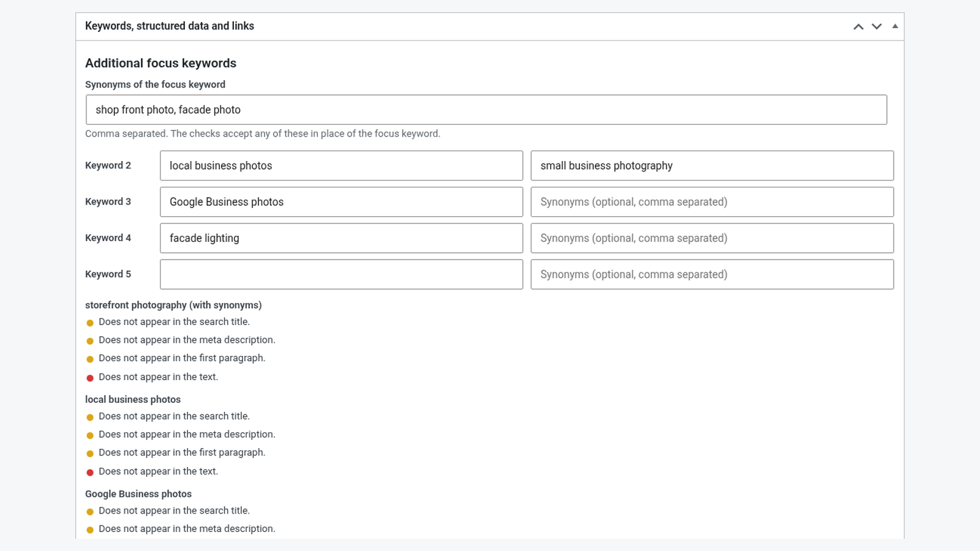
Task: Collapse the Keywords, structured data and links panel
Action: click(x=895, y=26)
